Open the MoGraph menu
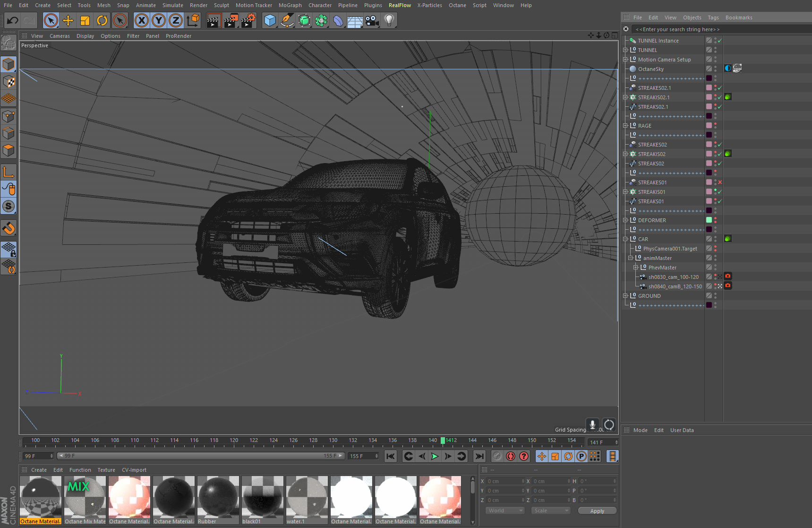Image resolution: width=812 pixels, height=528 pixels. tap(290, 5)
